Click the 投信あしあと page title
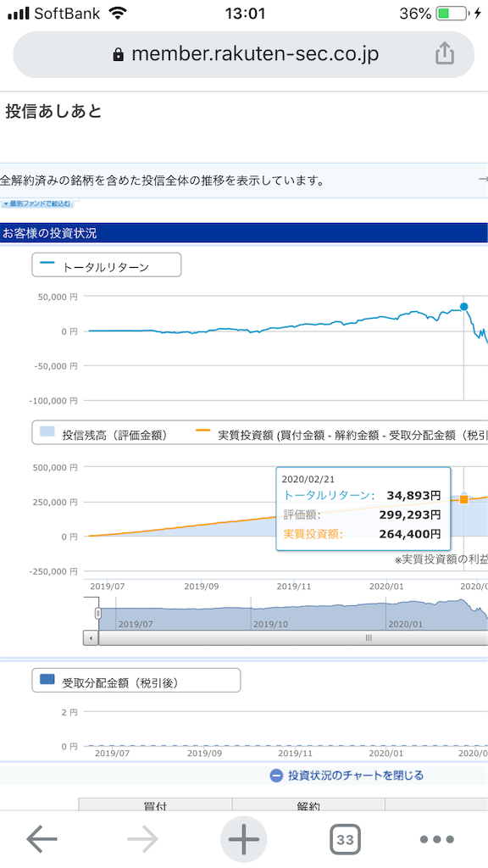This screenshot has height=868, width=488. [x=53, y=111]
